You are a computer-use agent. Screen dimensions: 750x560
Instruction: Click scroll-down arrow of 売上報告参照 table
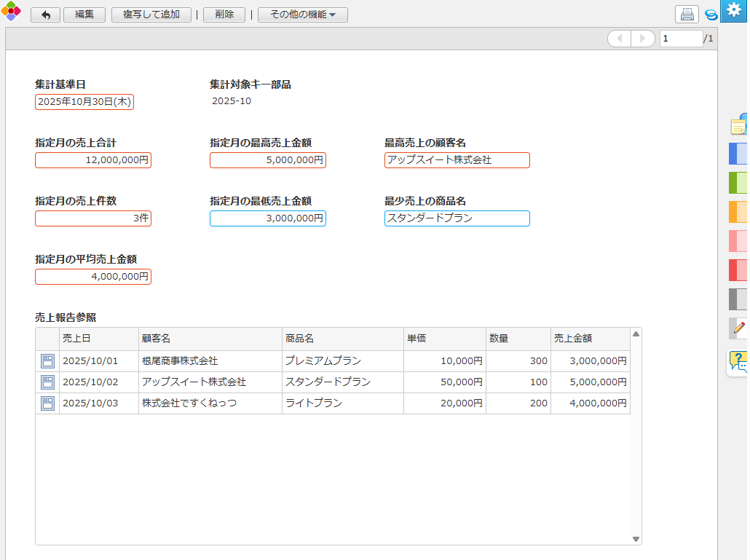636,539
